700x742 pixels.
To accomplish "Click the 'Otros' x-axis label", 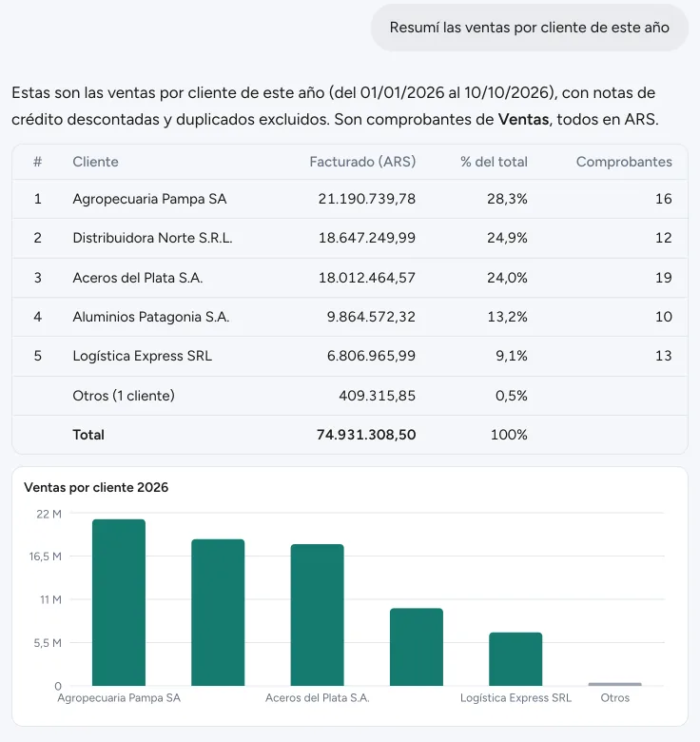I will click(x=614, y=698).
